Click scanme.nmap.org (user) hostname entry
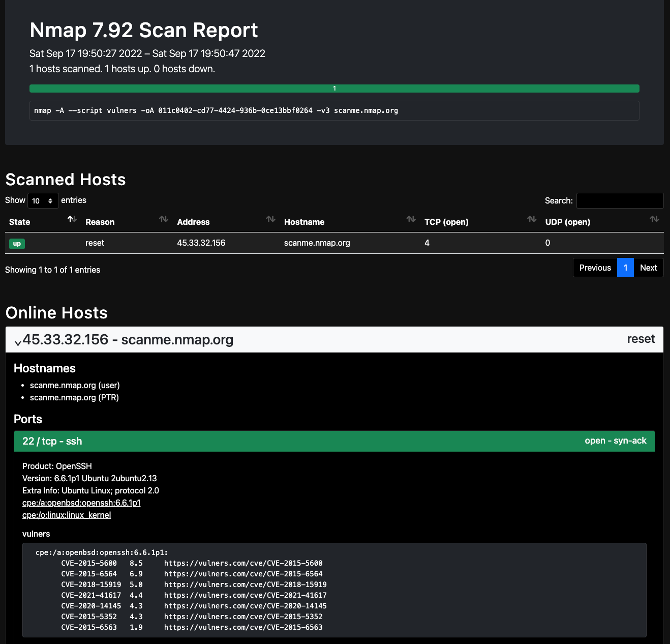 [x=75, y=385]
